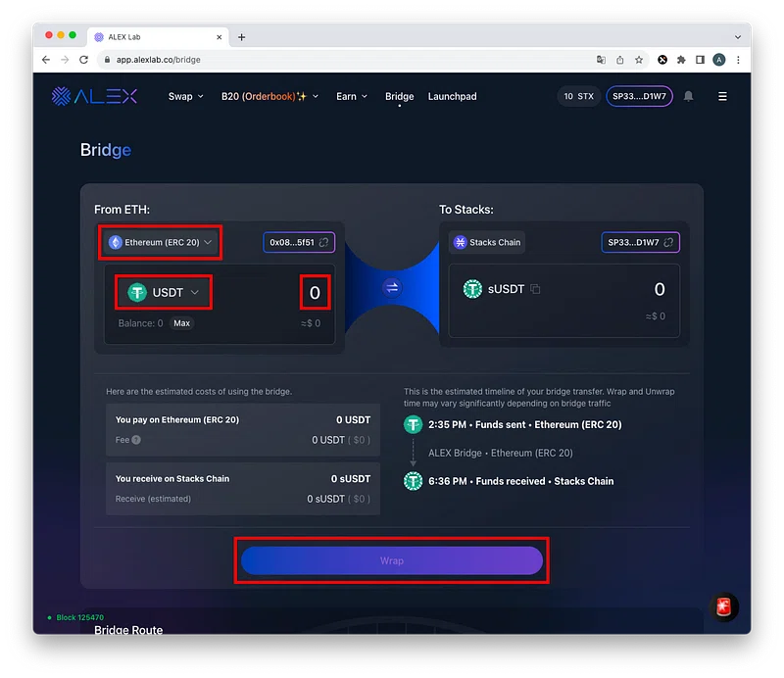Click the site lock icon
The height and width of the screenshot is (678, 784).
tap(107, 60)
